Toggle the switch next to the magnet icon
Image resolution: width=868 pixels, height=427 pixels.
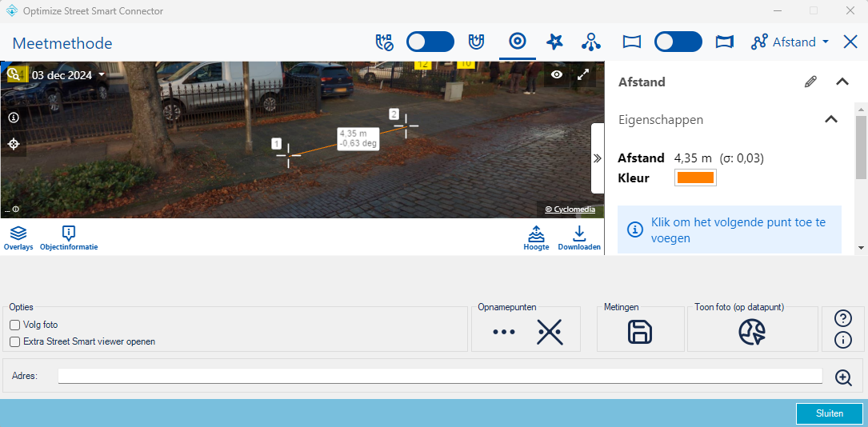[x=430, y=42]
